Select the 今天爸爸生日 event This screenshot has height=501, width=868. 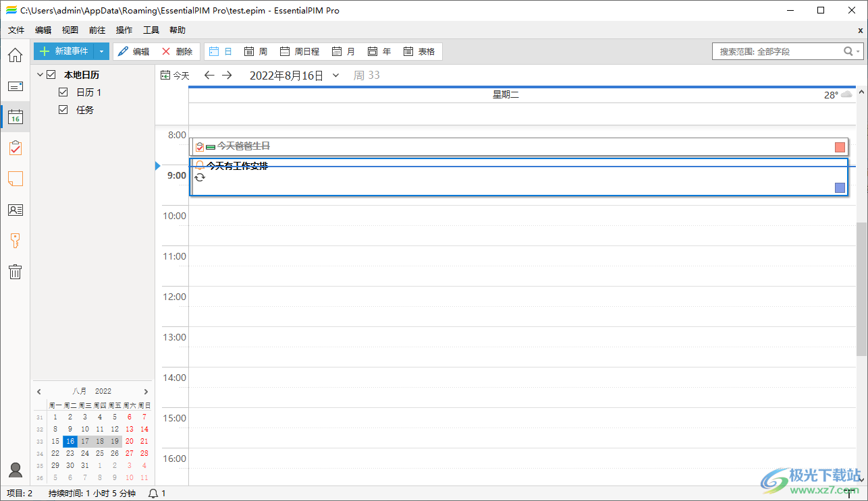pos(520,147)
